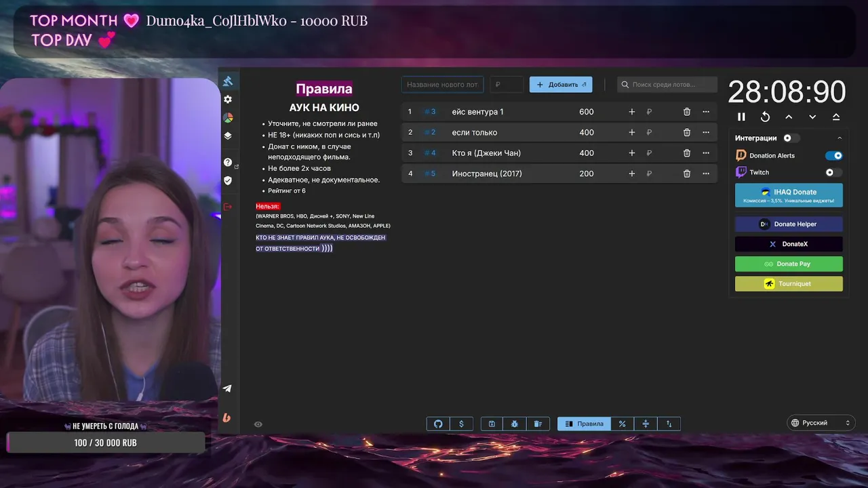The image size is (868, 488).
Task: Click the lot name 'ейс вентура 1'
Action: (x=477, y=112)
